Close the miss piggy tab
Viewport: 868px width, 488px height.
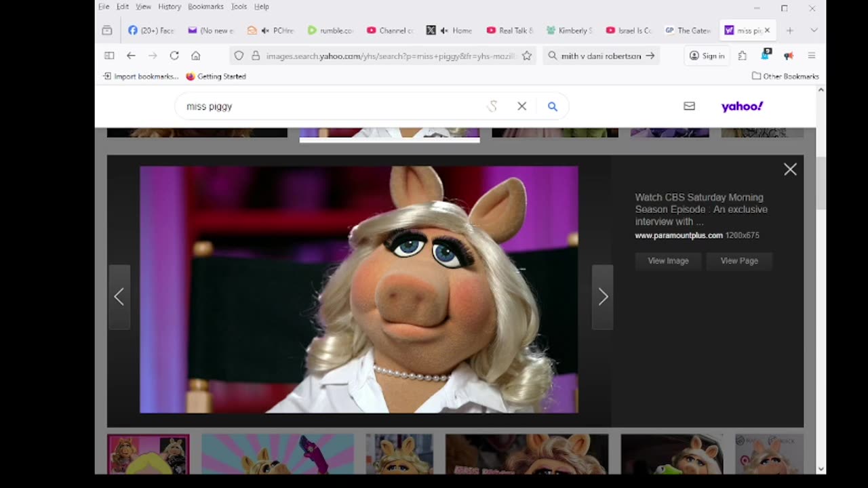point(767,30)
